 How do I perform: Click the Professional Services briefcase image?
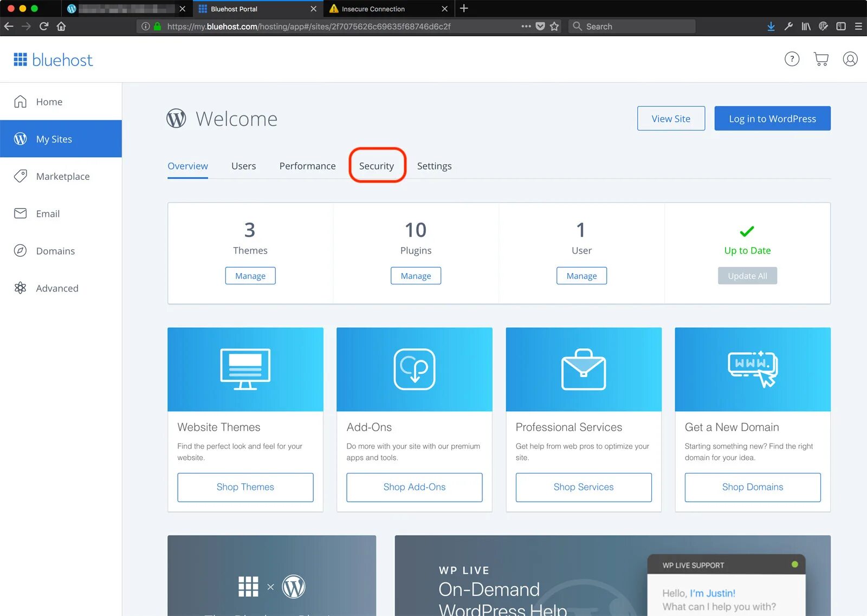(x=584, y=369)
